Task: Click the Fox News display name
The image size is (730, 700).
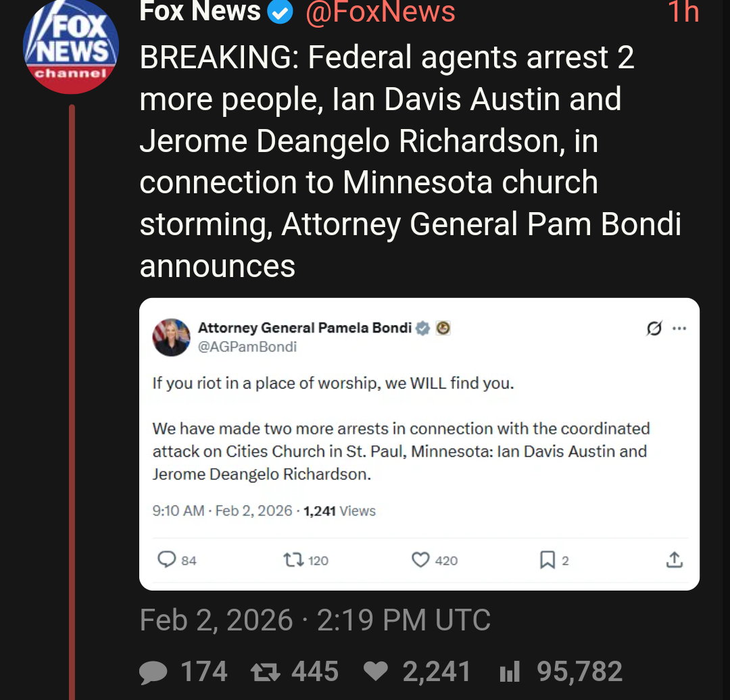Action: [200, 11]
